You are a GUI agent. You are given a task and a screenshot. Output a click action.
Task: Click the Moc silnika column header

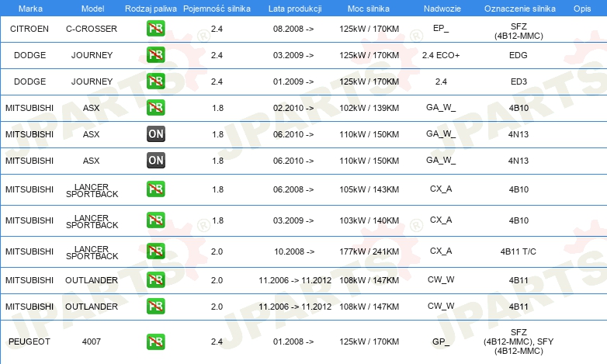pos(369,9)
